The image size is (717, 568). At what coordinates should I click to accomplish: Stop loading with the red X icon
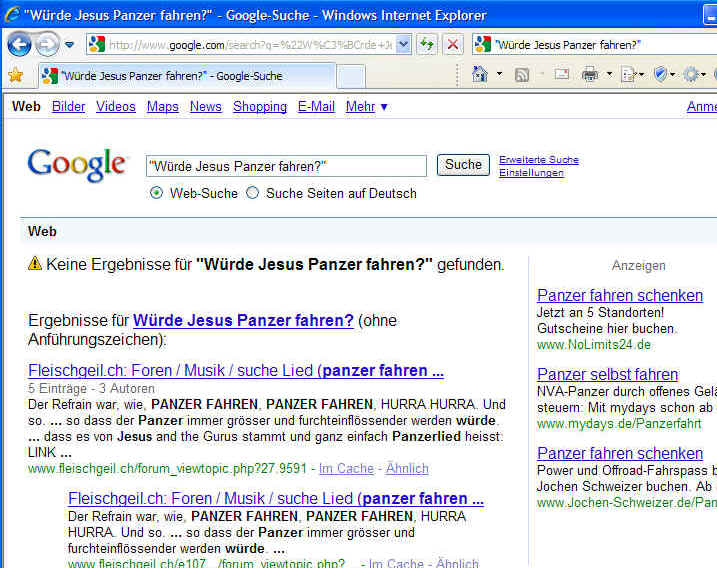[453, 44]
